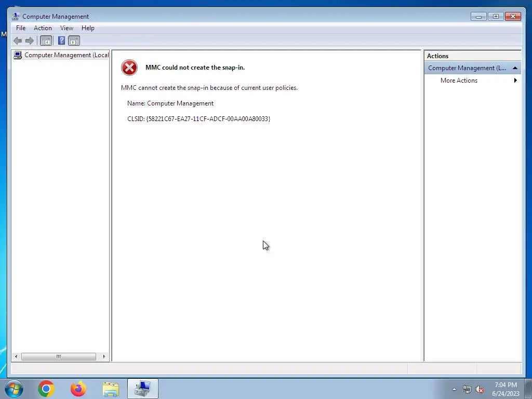Open the Help menu
This screenshot has width=532, height=399.
click(88, 28)
